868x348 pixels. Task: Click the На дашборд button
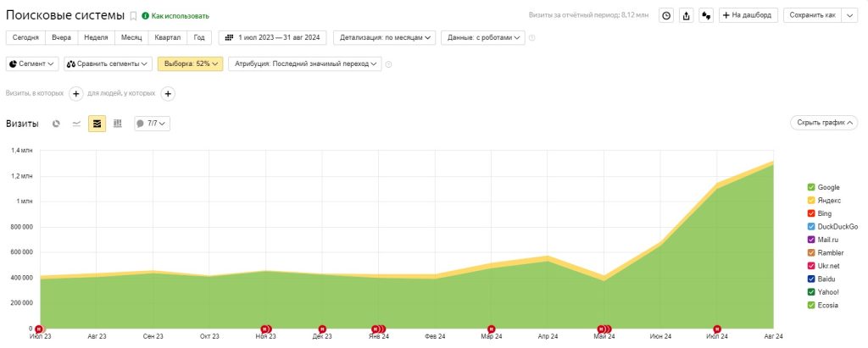[x=748, y=15]
